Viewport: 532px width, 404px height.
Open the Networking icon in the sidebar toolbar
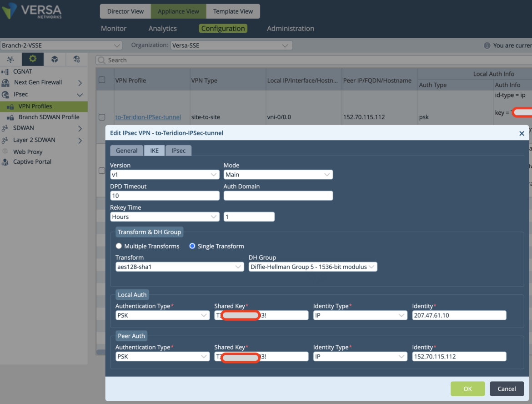click(x=10, y=59)
